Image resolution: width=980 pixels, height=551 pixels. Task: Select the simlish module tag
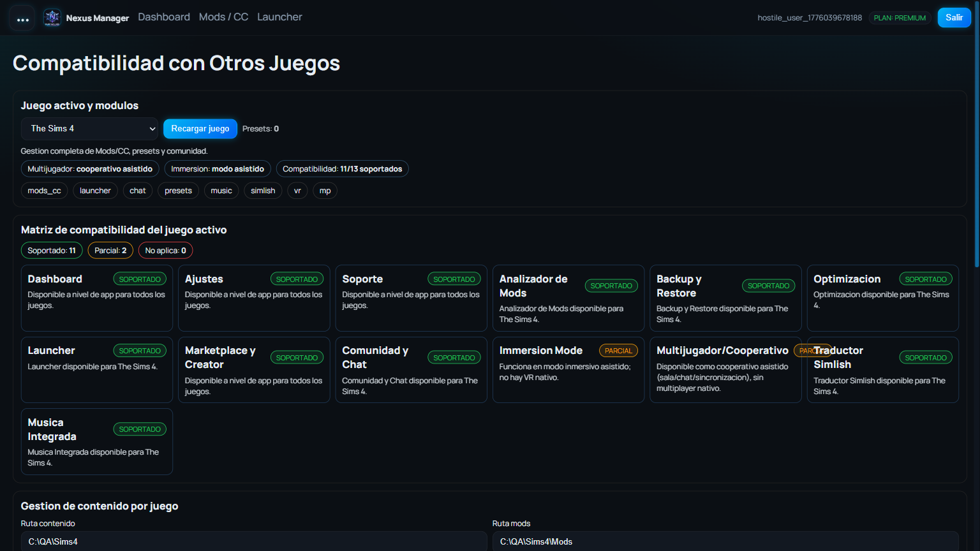(263, 191)
